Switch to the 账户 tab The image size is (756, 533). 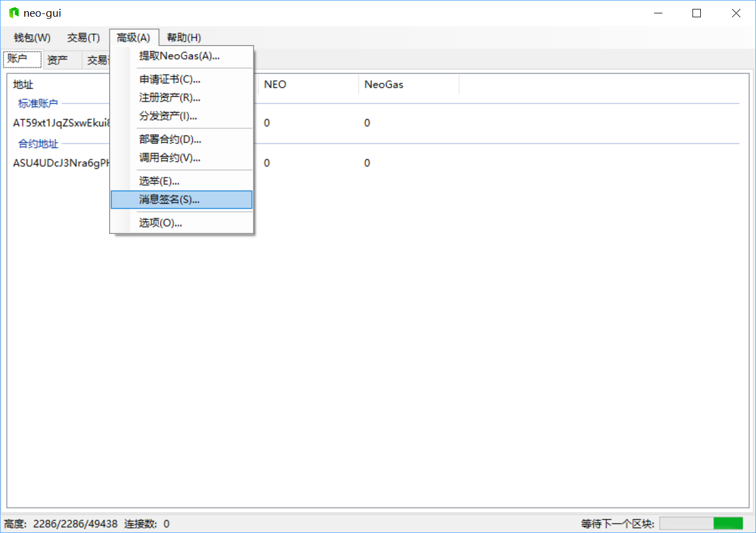click(x=22, y=58)
